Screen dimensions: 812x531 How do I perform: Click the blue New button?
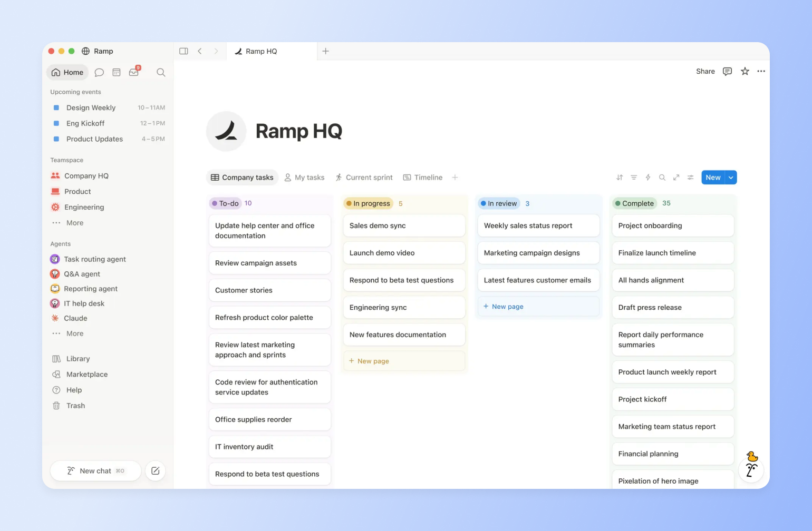(713, 178)
